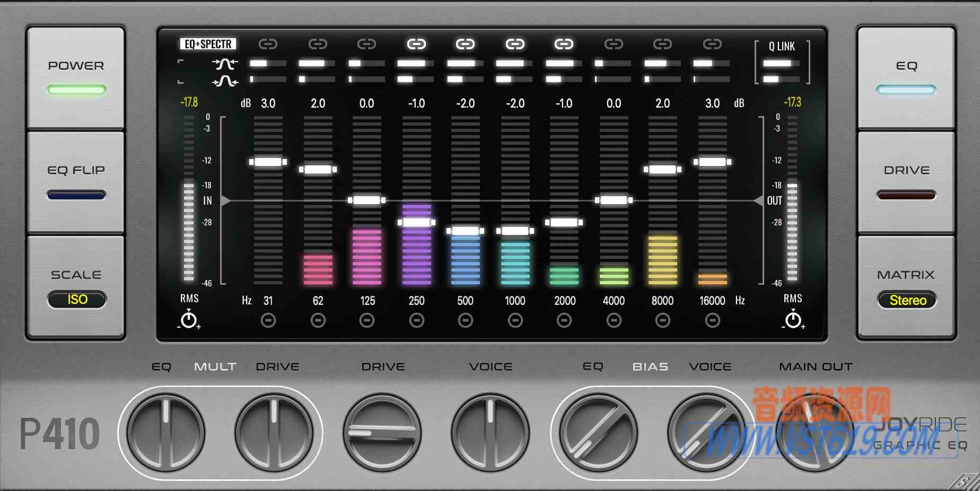This screenshot has width=980, height=491.
Task: Toggle the POWER switch on the left panel
Action: (x=76, y=89)
